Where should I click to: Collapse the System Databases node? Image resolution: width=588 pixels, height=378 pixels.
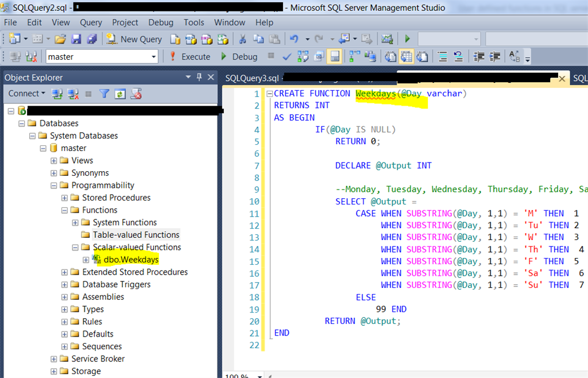(x=32, y=136)
